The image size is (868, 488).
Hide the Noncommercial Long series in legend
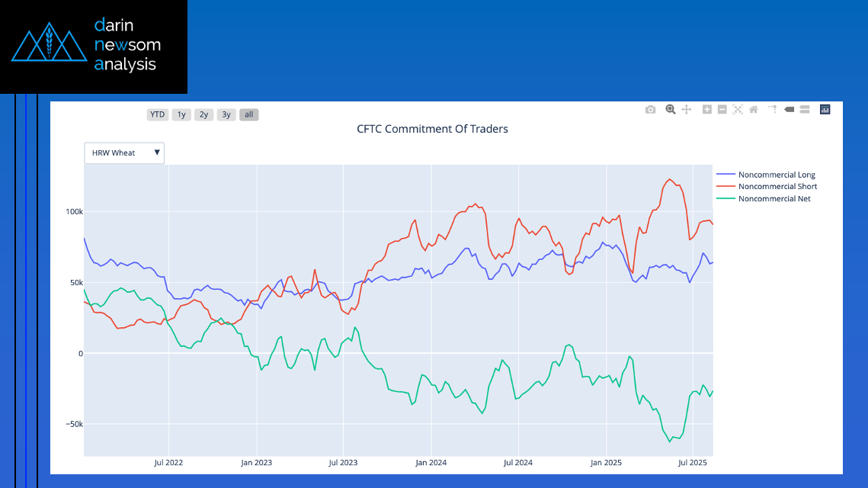(776, 175)
